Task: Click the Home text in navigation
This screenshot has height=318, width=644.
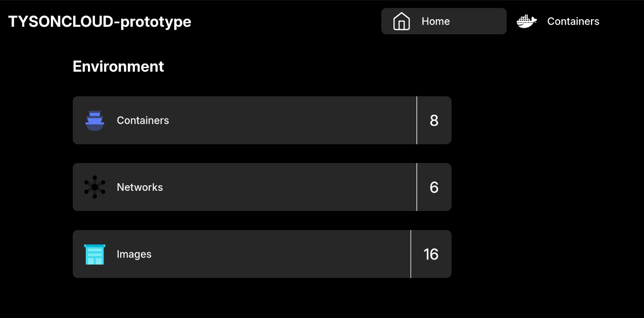Action: pyautogui.click(x=436, y=21)
